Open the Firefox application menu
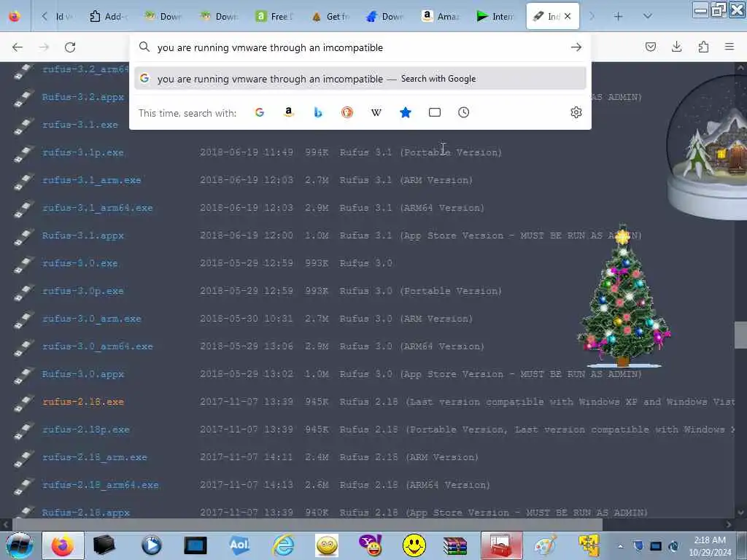 pos(729,47)
